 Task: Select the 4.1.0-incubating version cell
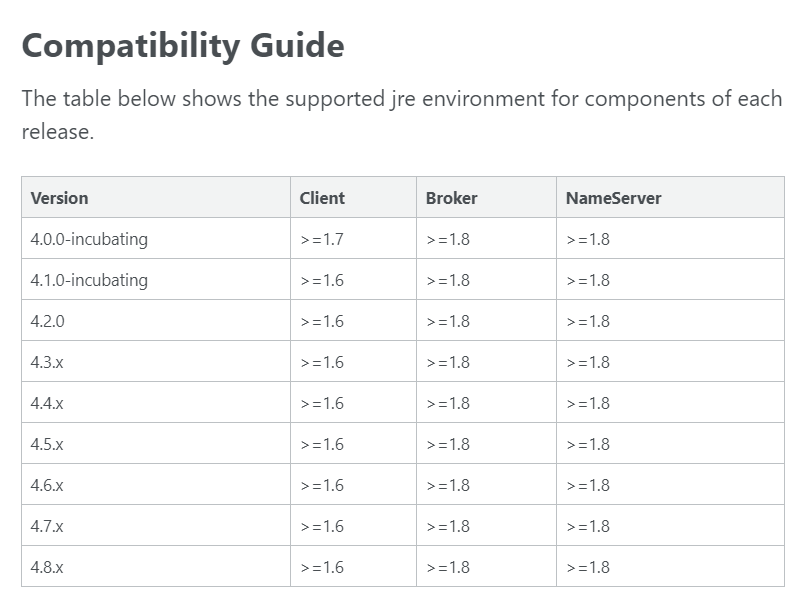(89, 280)
